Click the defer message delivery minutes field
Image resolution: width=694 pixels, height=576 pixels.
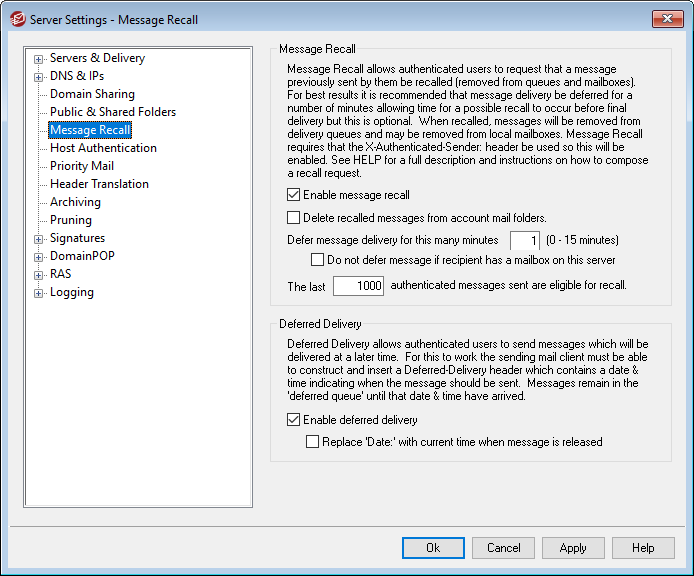525,240
